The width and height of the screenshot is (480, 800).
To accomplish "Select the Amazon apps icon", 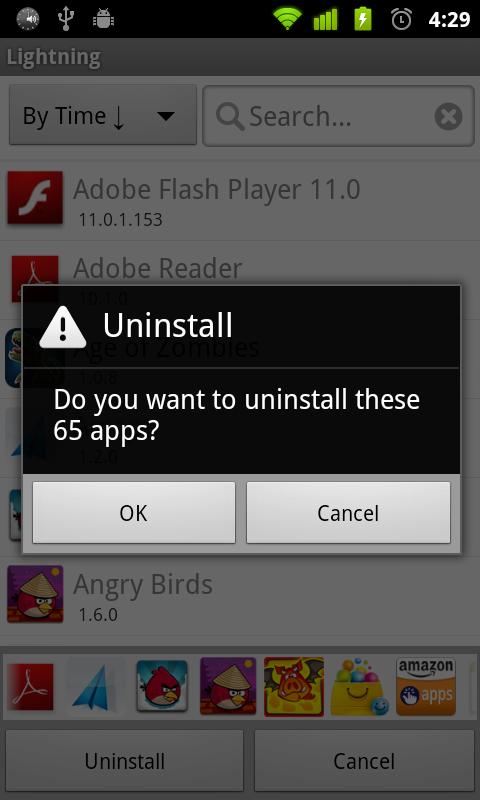I will pyautogui.click(x=426, y=686).
